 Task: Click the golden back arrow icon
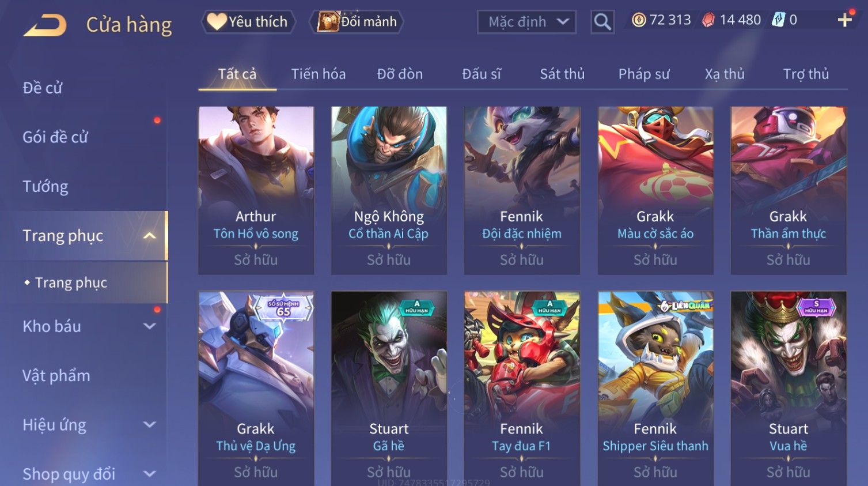pyautogui.click(x=45, y=25)
